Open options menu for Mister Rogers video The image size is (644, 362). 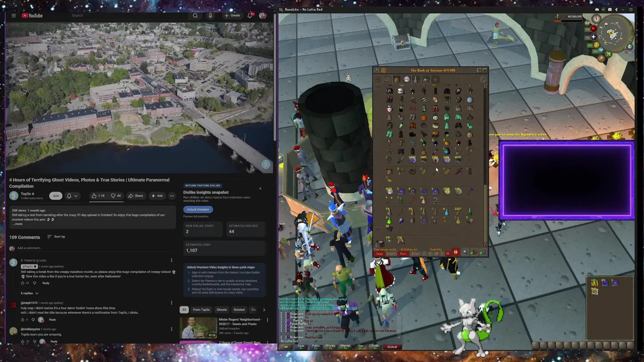pos(267,320)
